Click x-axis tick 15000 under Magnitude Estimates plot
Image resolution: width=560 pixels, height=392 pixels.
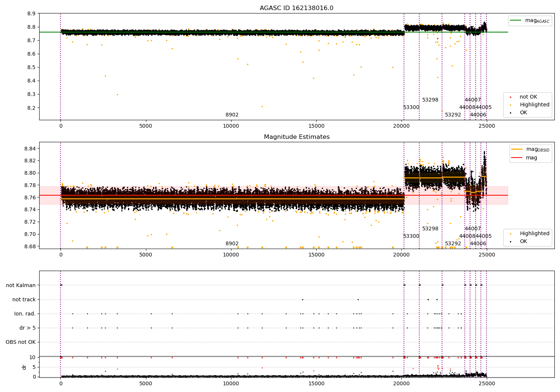tap(316, 255)
